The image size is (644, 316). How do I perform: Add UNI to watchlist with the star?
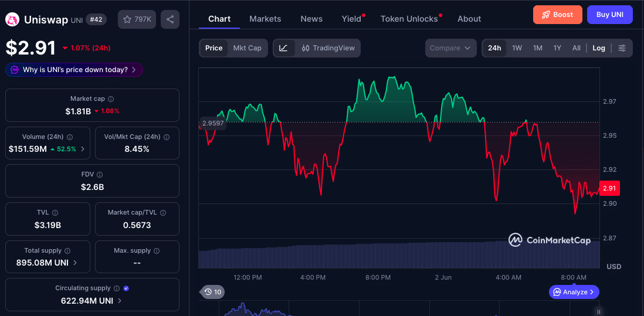[137, 19]
